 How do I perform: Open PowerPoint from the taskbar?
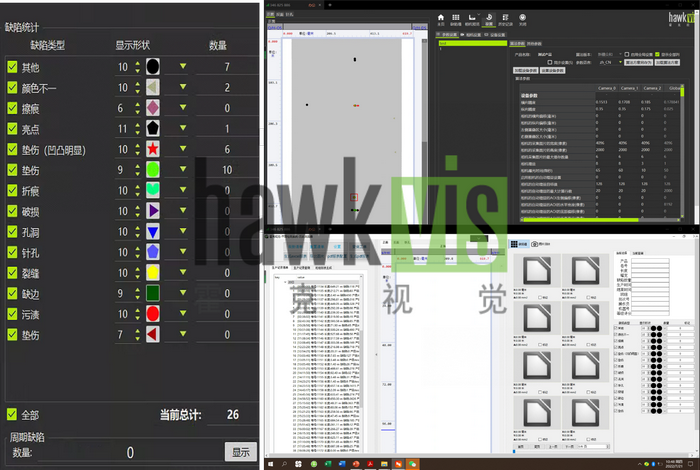point(356,464)
